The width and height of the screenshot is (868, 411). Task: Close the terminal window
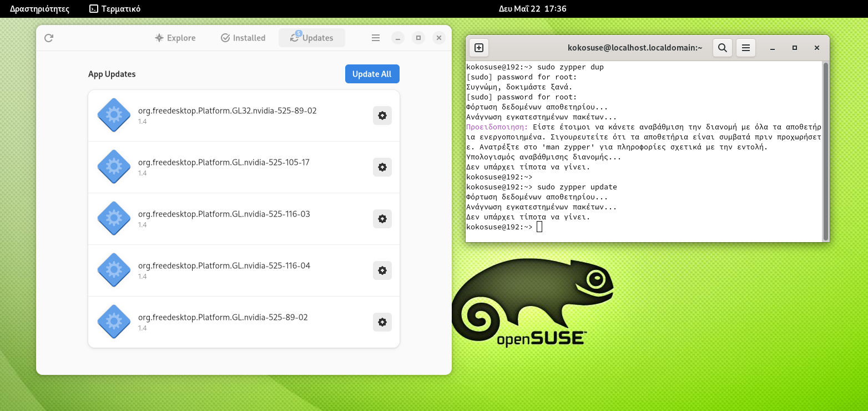(817, 48)
